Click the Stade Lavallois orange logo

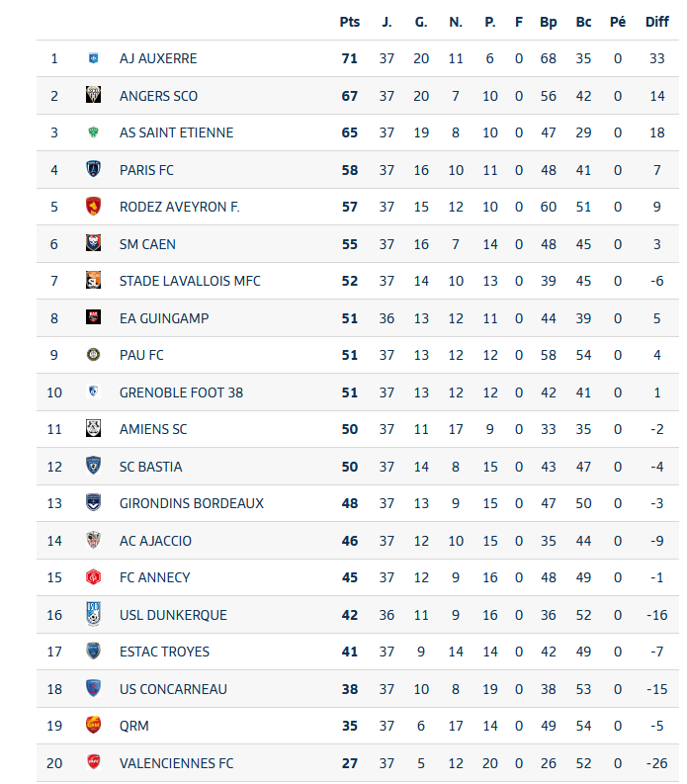click(x=94, y=281)
